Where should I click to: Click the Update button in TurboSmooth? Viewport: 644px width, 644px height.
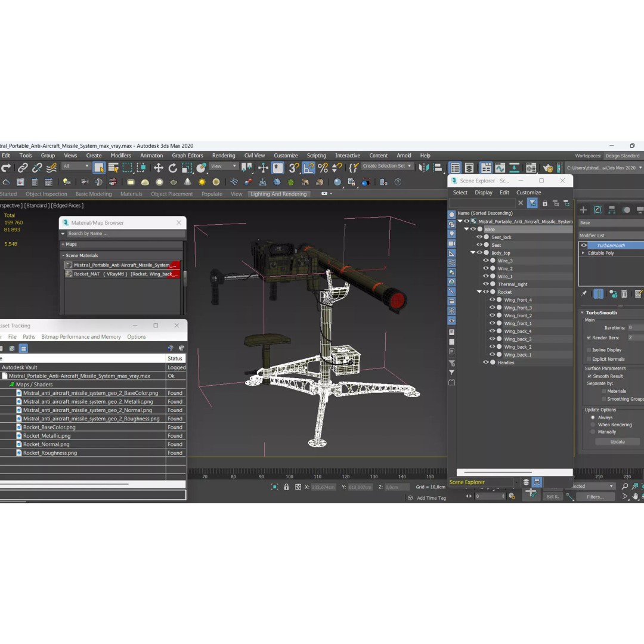click(x=617, y=442)
